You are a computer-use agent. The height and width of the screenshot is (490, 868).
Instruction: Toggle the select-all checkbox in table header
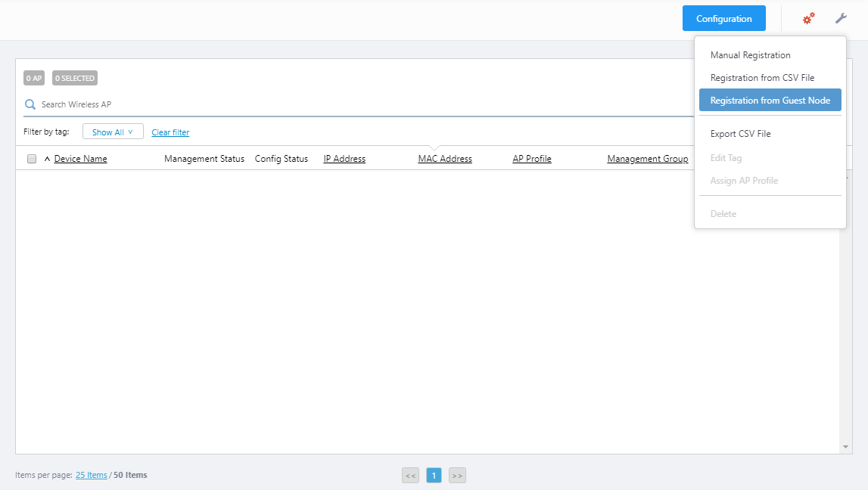click(x=32, y=159)
